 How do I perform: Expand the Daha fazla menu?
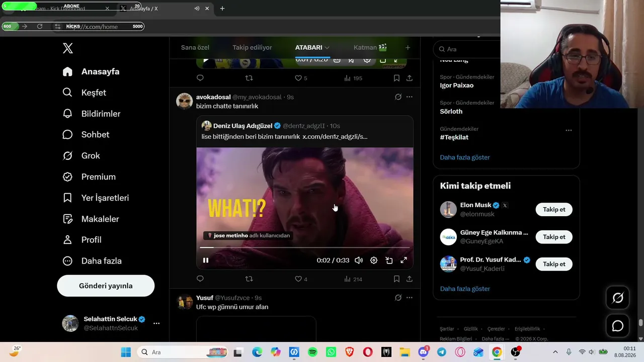point(92,261)
